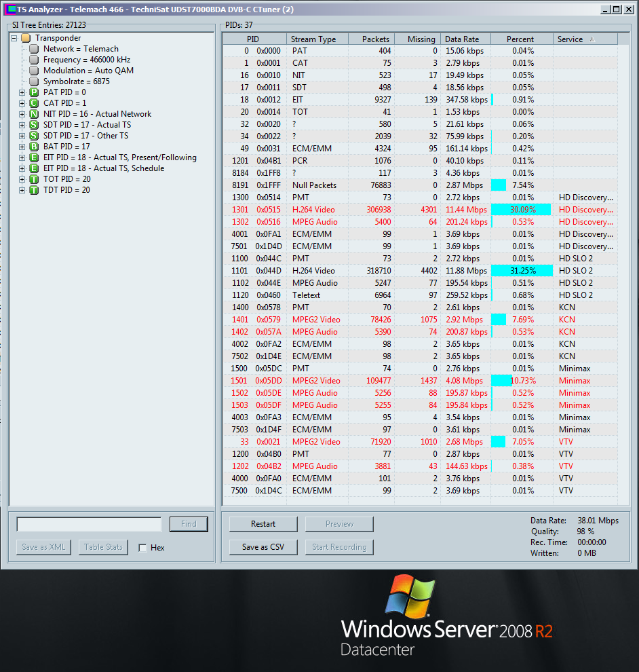Click the green B icon for BAT PID
Viewport: 639px width, 672px height.
coord(35,147)
